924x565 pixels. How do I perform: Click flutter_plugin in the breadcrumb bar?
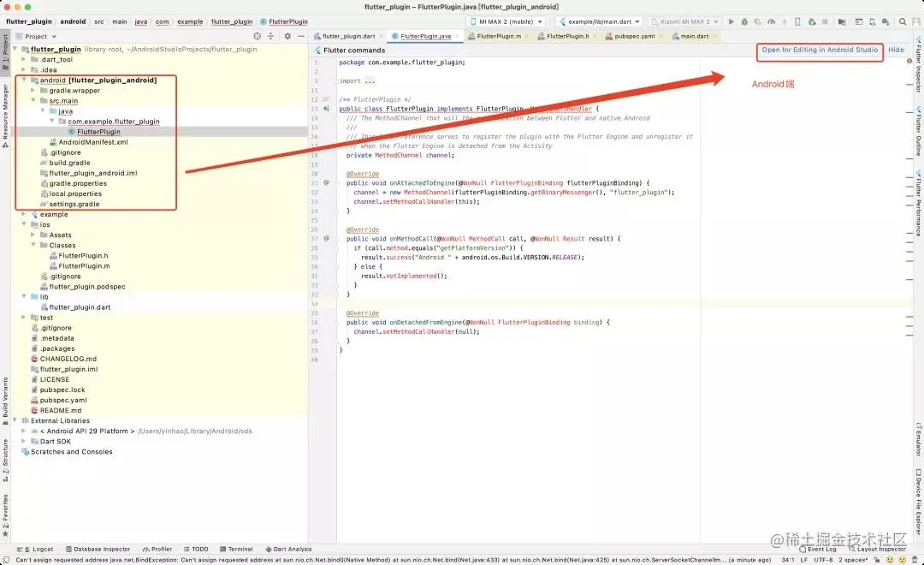29,21
